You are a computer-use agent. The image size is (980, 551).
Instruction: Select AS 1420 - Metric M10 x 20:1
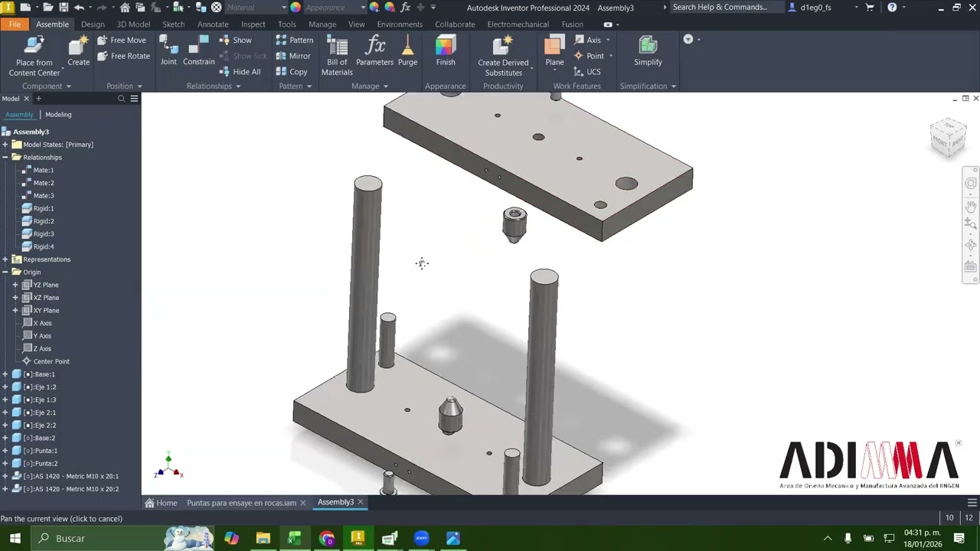[70, 476]
